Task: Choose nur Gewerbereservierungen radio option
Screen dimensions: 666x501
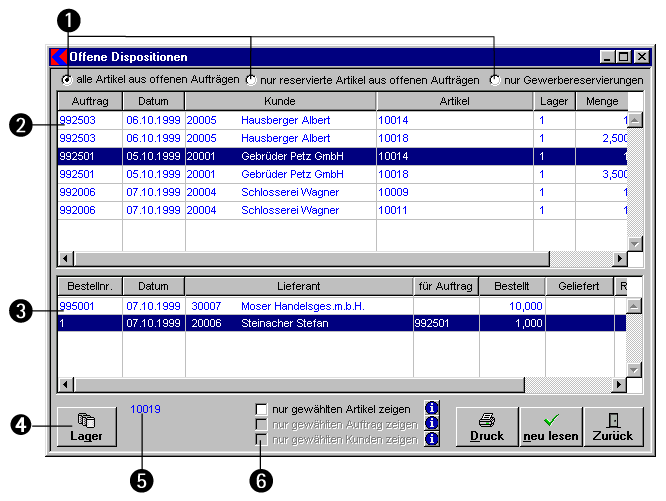Action: [495, 80]
